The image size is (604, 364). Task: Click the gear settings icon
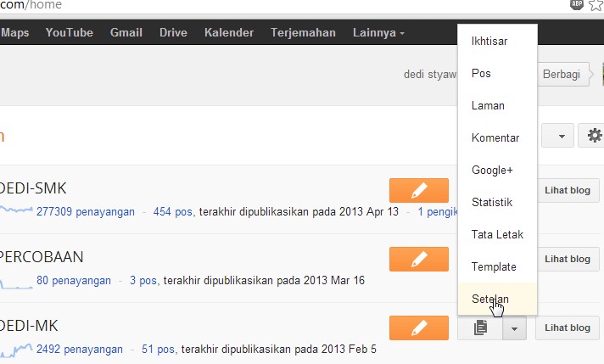point(594,136)
